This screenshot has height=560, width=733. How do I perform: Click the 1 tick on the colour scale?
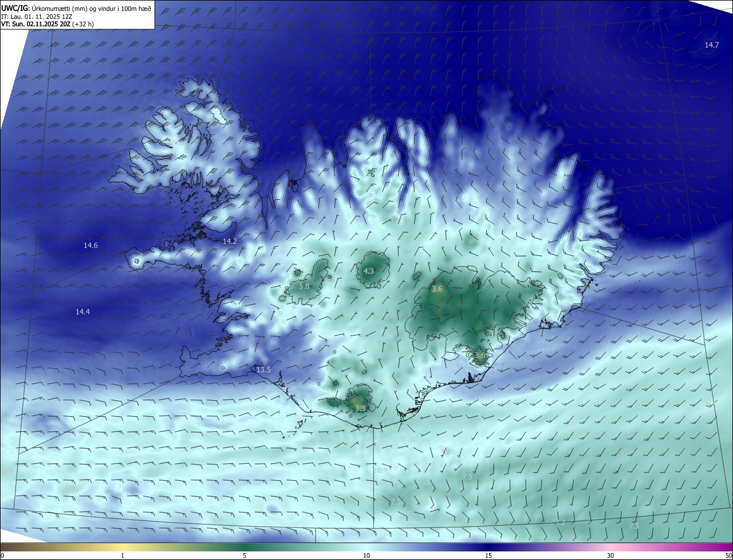click(x=123, y=555)
